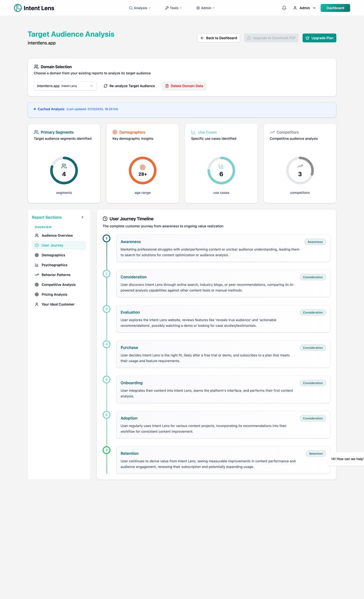The height and width of the screenshot is (599, 364).
Task: Click the Psychographics bar chart icon
Action: point(37,265)
